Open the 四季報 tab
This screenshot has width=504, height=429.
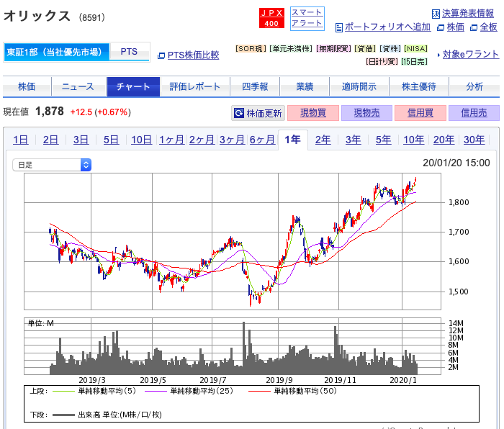255,86
